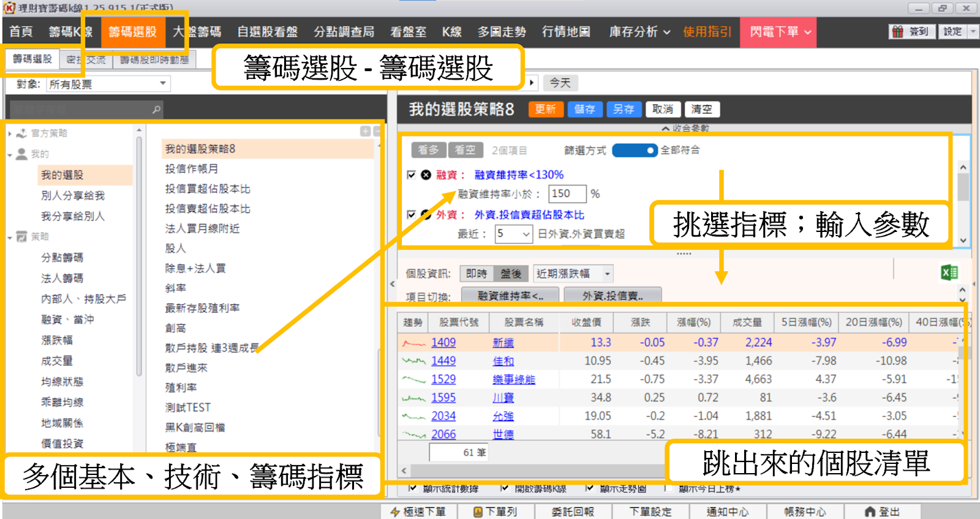Open the arrow next to 設定
980x519 pixels.
click(973, 32)
